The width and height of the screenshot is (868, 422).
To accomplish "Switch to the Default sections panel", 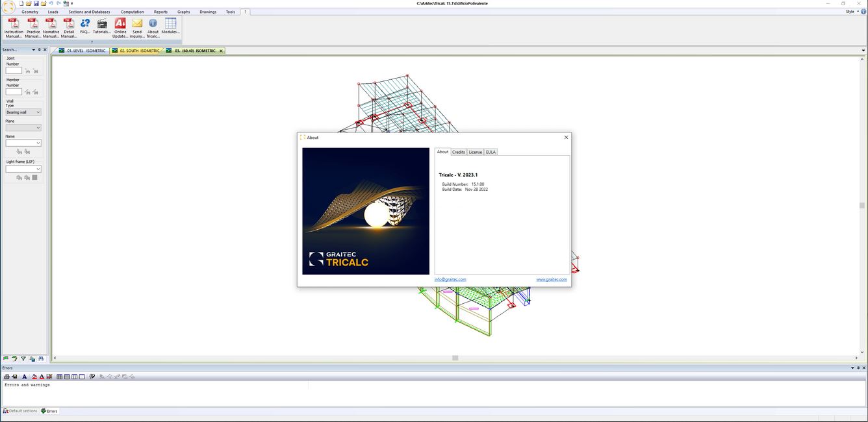I will [x=19, y=410].
